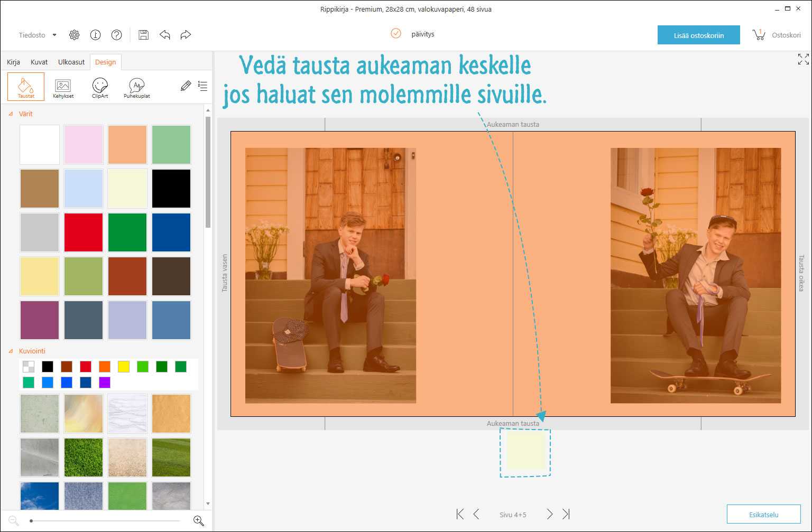Jump to the first page
812x532 pixels.
click(460, 514)
